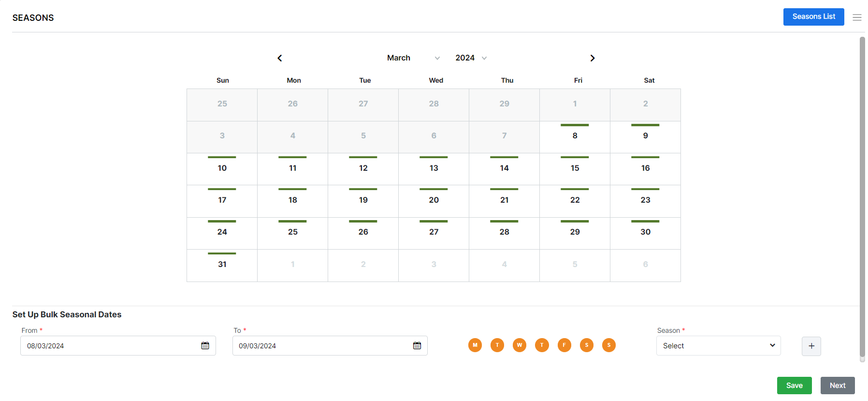This screenshot has width=868, height=401.
Task: Go to previous month using left arrow
Action: pyautogui.click(x=280, y=58)
